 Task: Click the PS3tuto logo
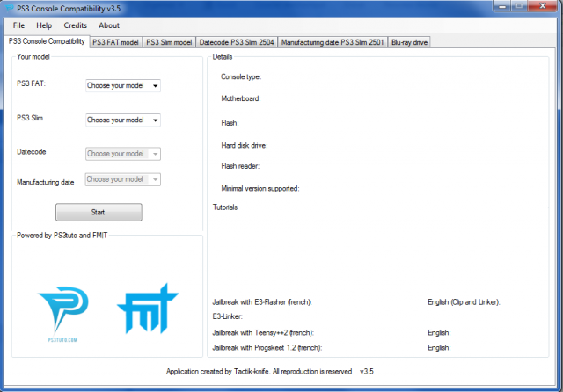[x=63, y=314]
